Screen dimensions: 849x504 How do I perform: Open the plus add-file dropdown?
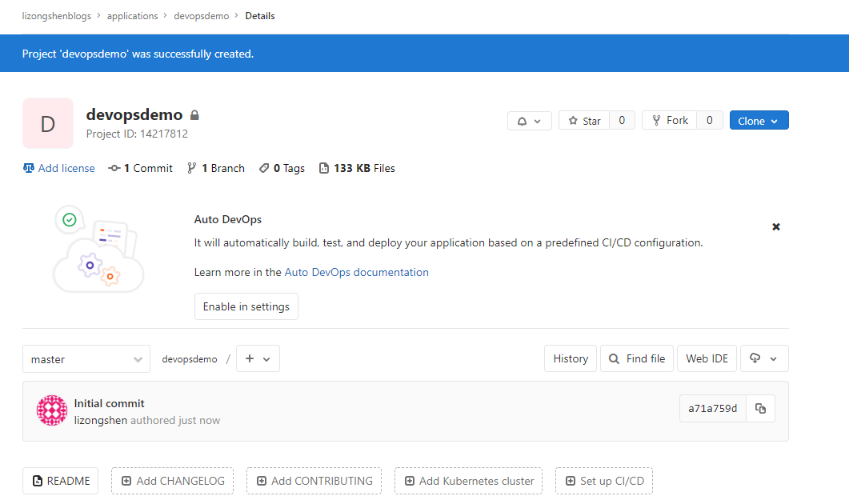(x=258, y=359)
